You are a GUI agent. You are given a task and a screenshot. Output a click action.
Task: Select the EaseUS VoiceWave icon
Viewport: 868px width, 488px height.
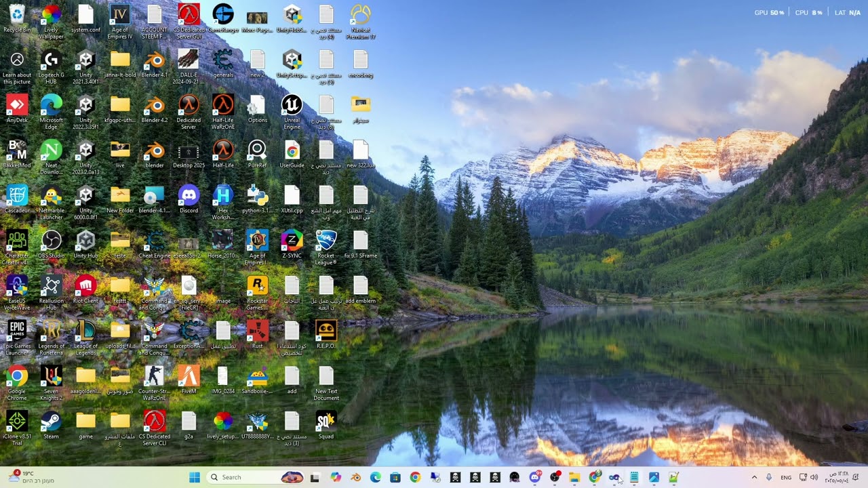coord(17,293)
